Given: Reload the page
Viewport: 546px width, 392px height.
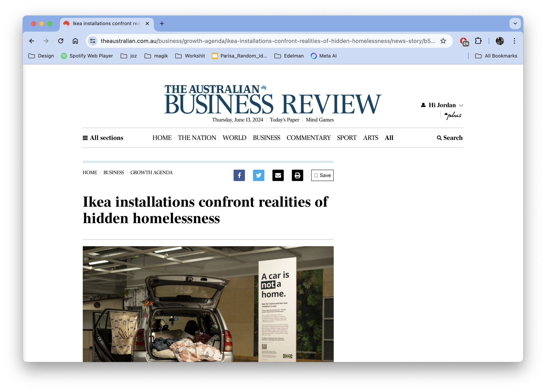Looking at the screenshot, I should point(61,41).
